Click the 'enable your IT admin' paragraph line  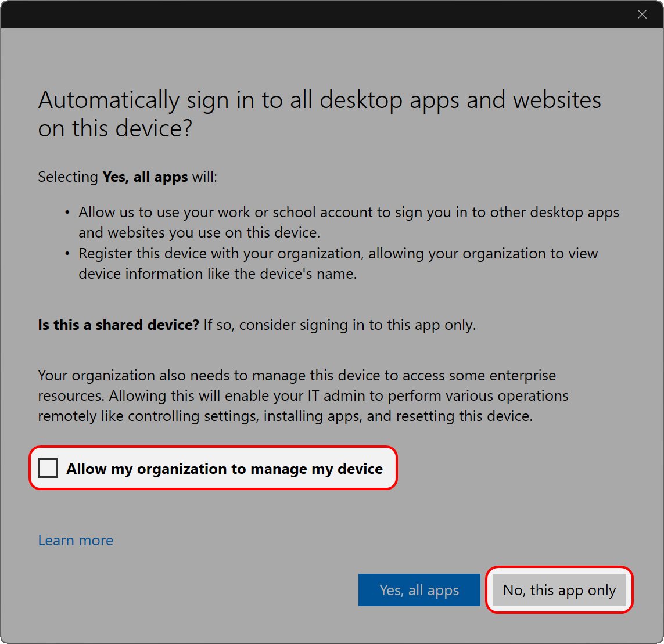pos(303,396)
